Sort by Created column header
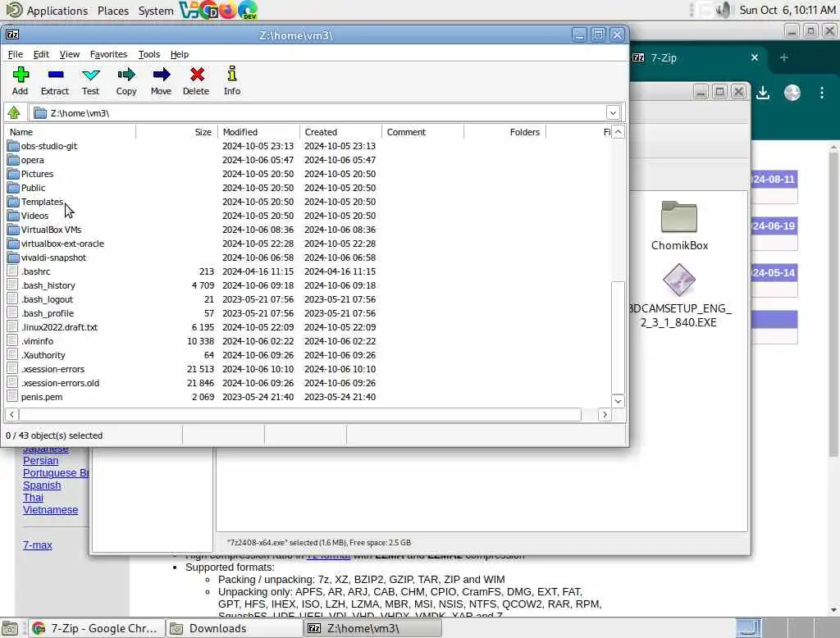 341,132
